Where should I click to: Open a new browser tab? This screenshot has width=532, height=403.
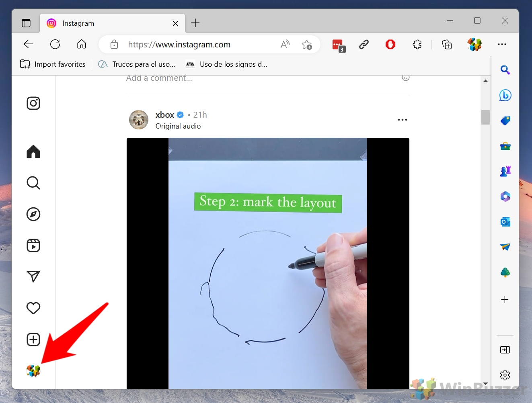pyautogui.click(x=195, y=23)
